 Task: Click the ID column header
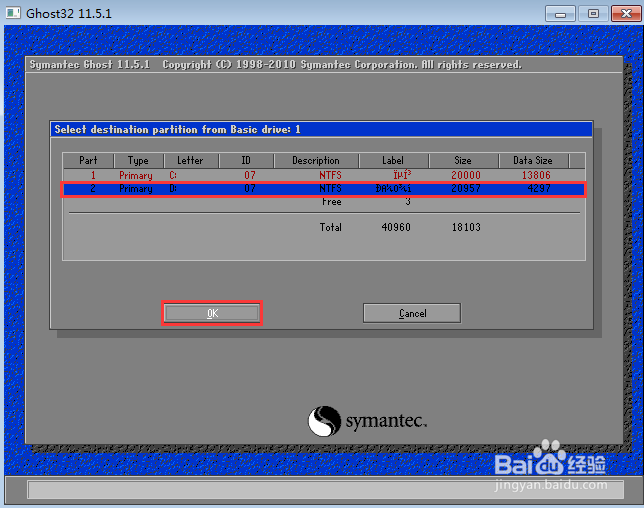click(x=246, y=161)
